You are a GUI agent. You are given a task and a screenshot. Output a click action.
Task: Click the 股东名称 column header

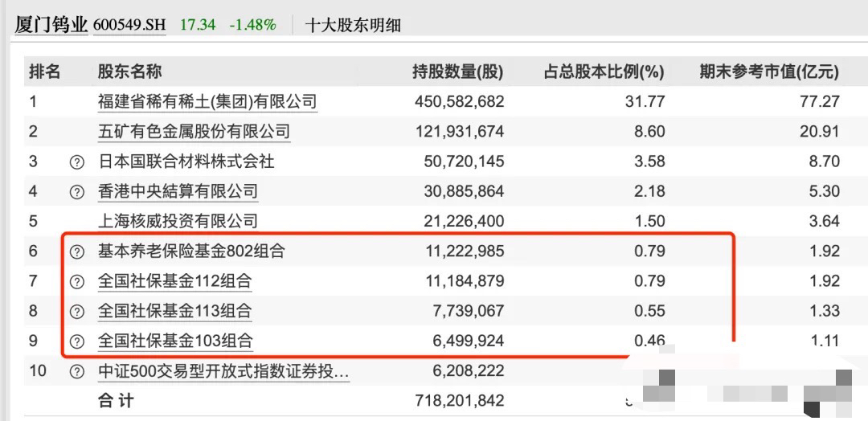[x=129, y=72]
